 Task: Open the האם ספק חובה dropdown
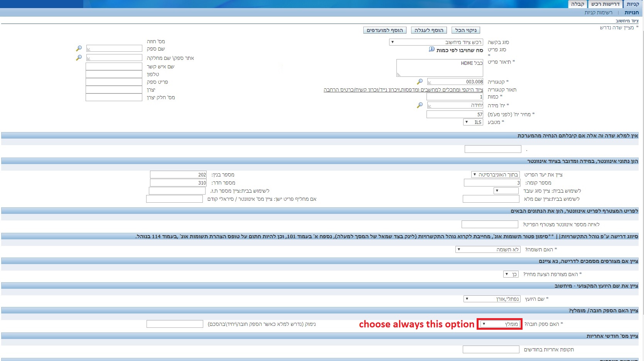[500, 324]
